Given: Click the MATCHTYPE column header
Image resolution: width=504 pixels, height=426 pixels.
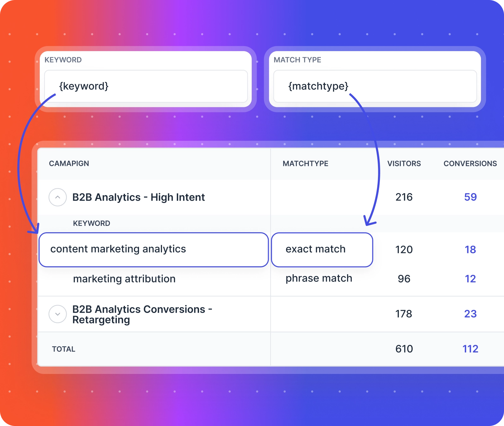Looking at the screenshot, I should 305,163.
